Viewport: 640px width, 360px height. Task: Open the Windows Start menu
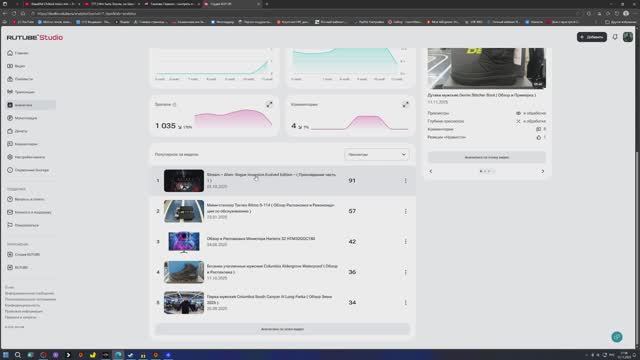[5, 355]
